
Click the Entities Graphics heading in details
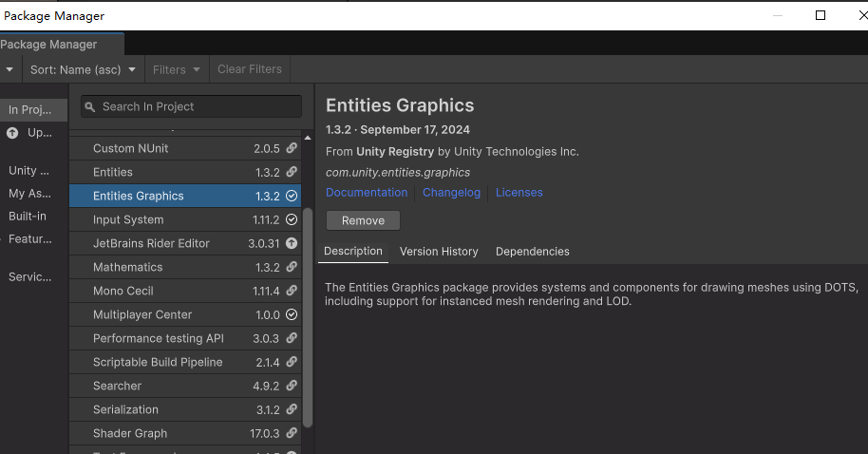[x=400, y=105]
